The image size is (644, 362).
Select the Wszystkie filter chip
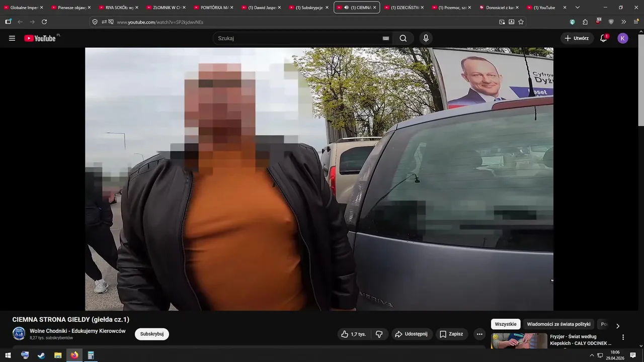coord(506,324)
